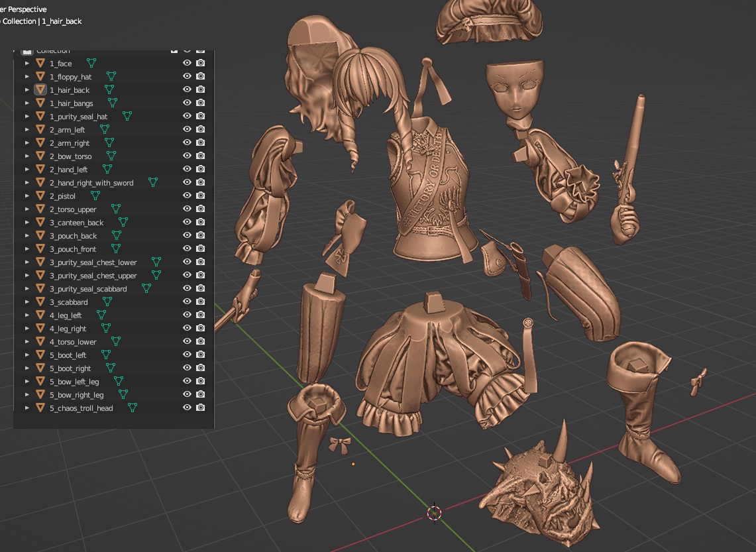The width and height of the screenshot is (756, 552).
Task: Expand the 1_hair_bangs tree row
Action: point(27,103)
